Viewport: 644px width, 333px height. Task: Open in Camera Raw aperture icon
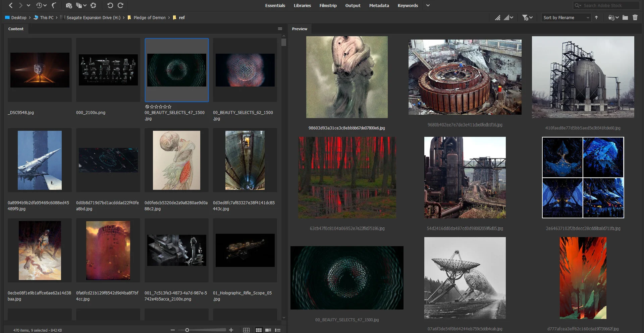(93, 5)
